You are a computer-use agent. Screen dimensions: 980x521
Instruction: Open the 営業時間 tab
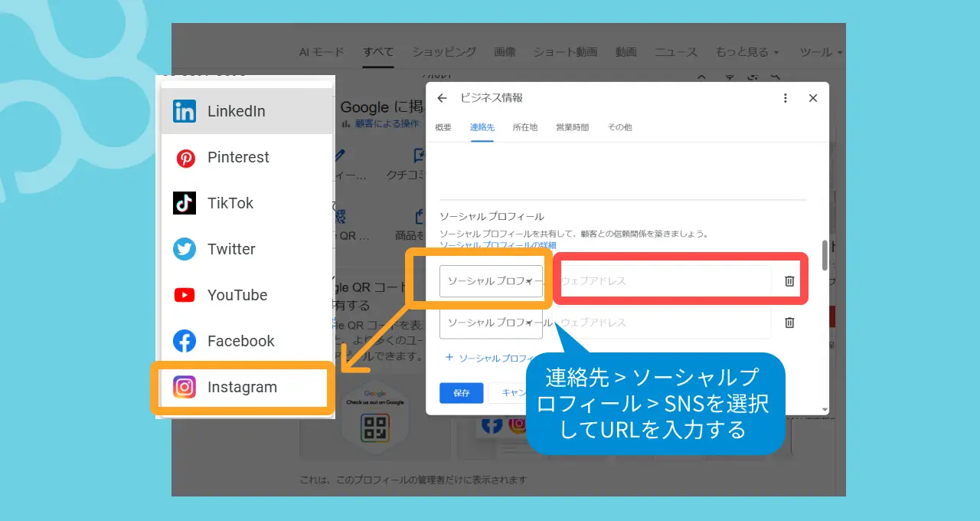(x=572, y=127)
